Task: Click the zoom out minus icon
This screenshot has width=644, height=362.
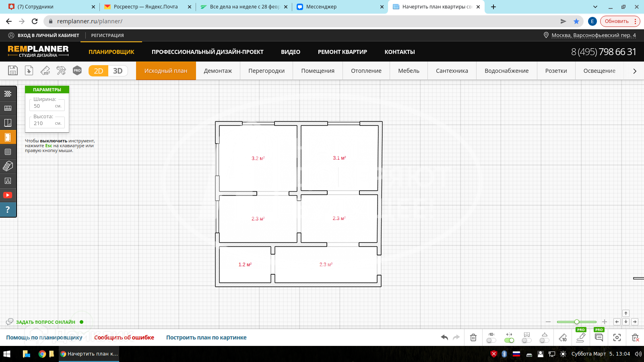Action: click(x=548, y=322)
